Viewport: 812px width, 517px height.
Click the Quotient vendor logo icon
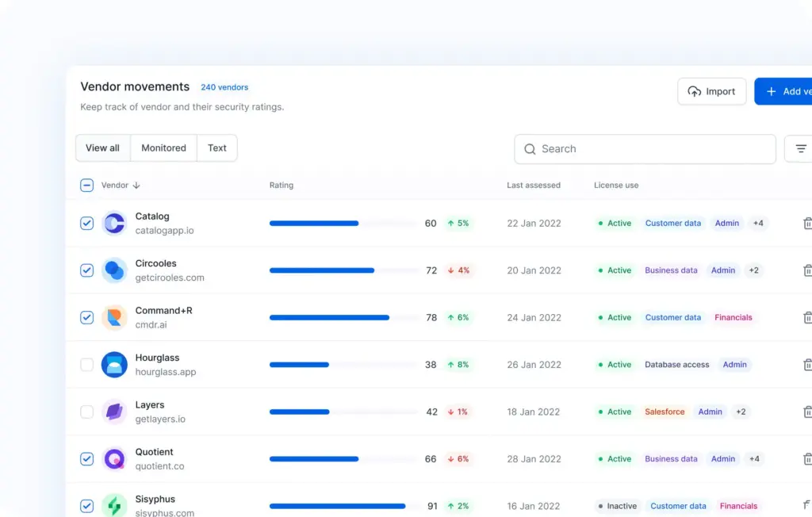(x=114, y=459)
